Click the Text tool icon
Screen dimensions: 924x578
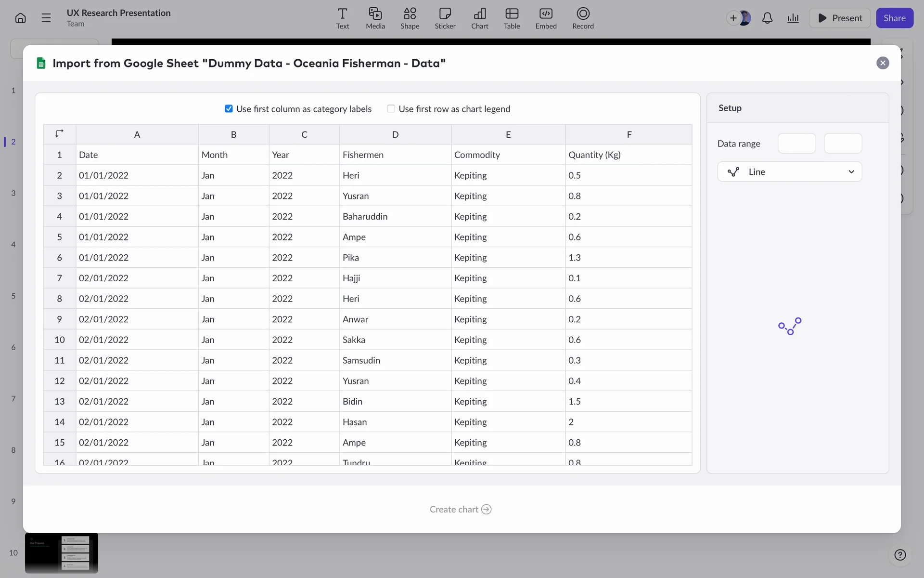click(x=342, y=18)
